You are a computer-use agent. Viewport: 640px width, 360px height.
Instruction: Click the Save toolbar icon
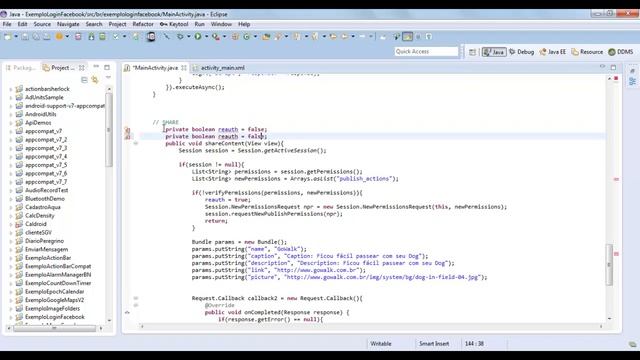click(x=25, y=37)
